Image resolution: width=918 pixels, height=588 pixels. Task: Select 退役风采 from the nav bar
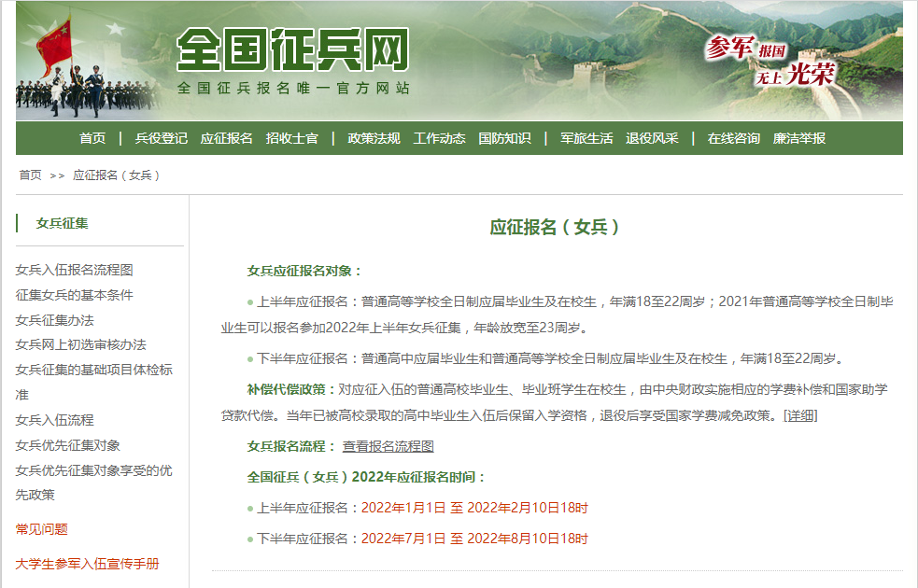point(652,138)
